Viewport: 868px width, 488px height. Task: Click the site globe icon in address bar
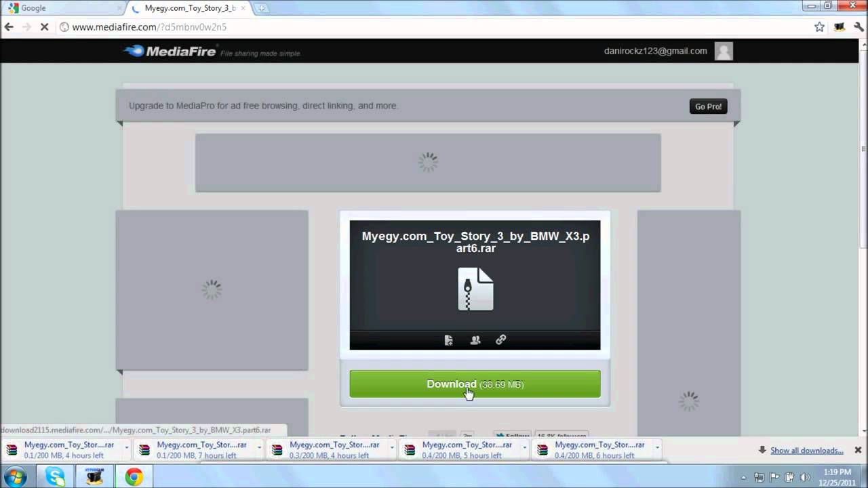(x=64, y=27)
